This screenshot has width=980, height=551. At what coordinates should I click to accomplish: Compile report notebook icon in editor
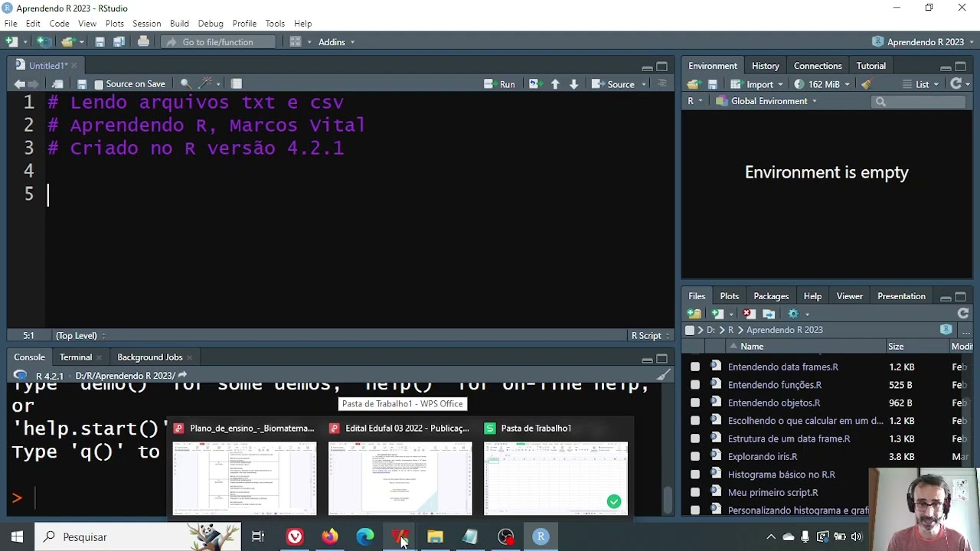(237, 84)
